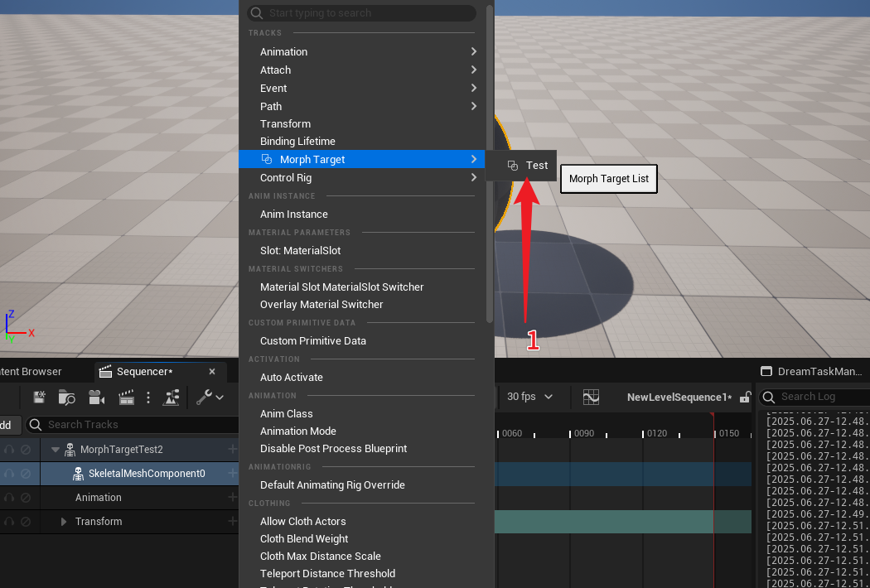Select Material Slot MaterialSlot Switcher
The width and height of the screenshot is (870, 588).
click(x=362, y=287)
